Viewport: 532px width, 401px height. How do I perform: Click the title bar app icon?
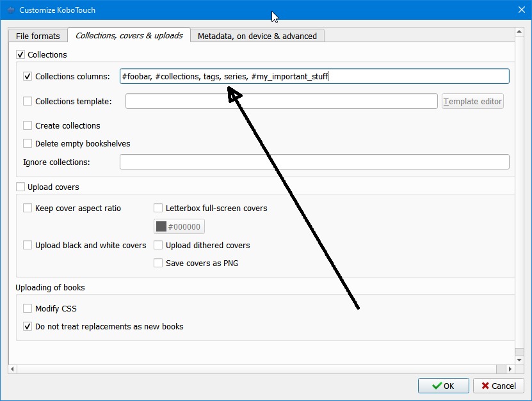11,10
